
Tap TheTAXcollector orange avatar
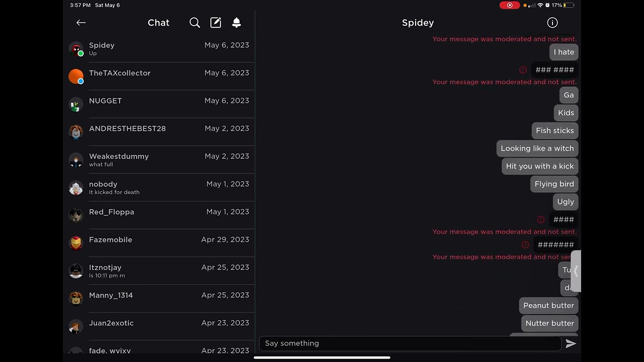coord(76,76)
